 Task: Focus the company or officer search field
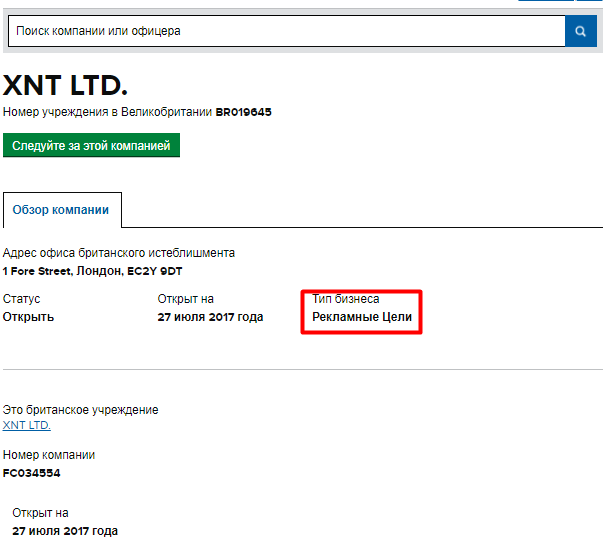285,31
